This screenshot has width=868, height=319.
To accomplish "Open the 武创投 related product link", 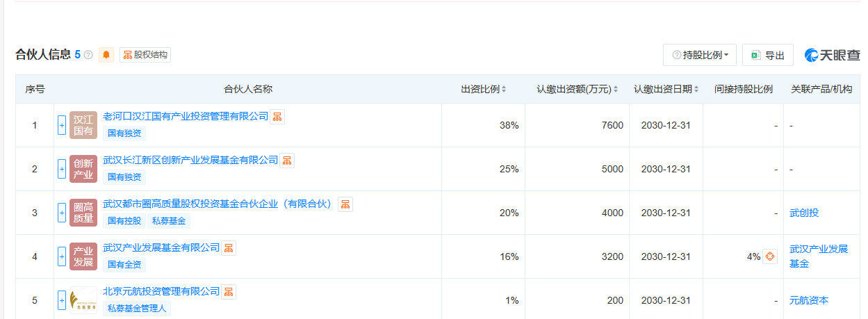I will [804, 213].
